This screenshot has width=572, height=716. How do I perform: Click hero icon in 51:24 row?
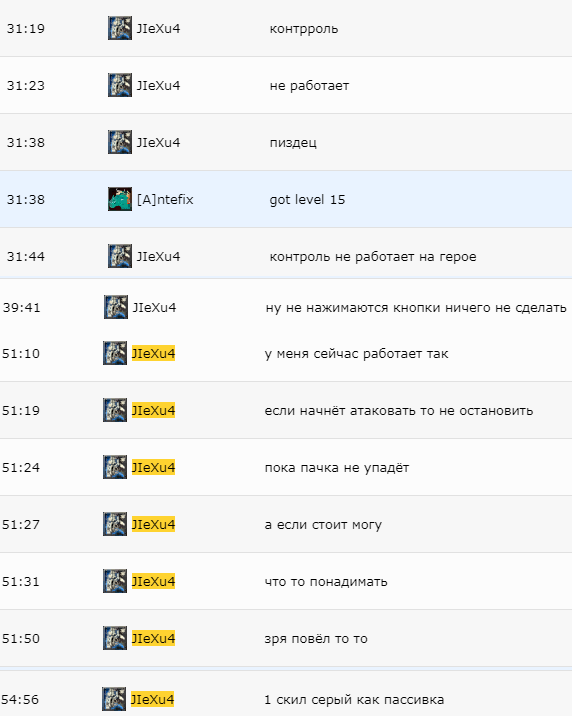pos(115,467)
